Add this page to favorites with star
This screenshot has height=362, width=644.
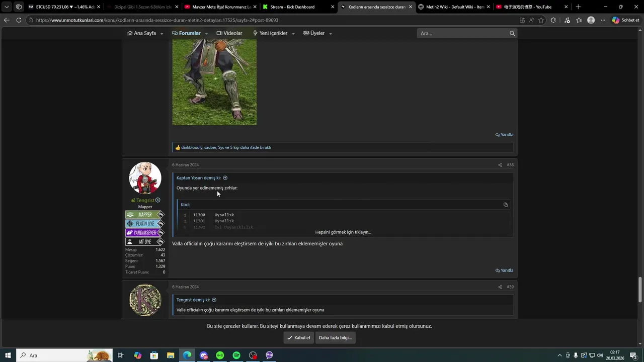(x=541, y=20)
